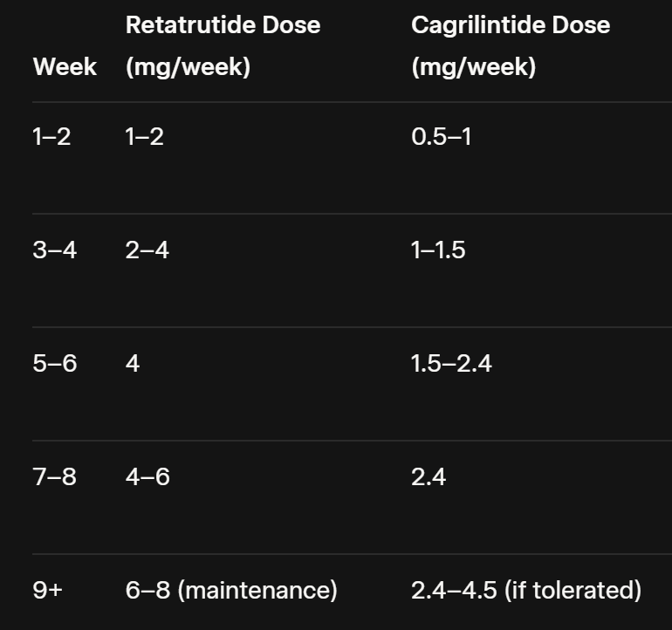This screenshot has height=630, width=672.
Task: Click the 6–8 (maintenance) Retatrutide cell
Action: [x=231, y=591]
